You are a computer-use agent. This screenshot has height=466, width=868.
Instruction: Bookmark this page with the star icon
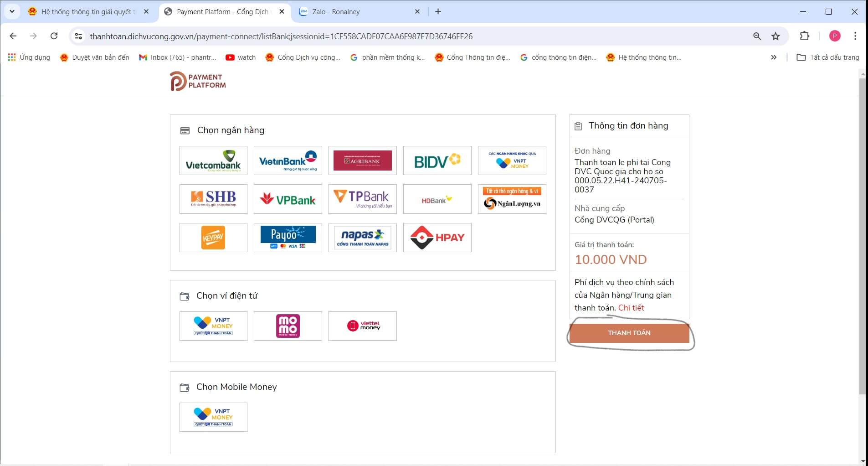776,36
